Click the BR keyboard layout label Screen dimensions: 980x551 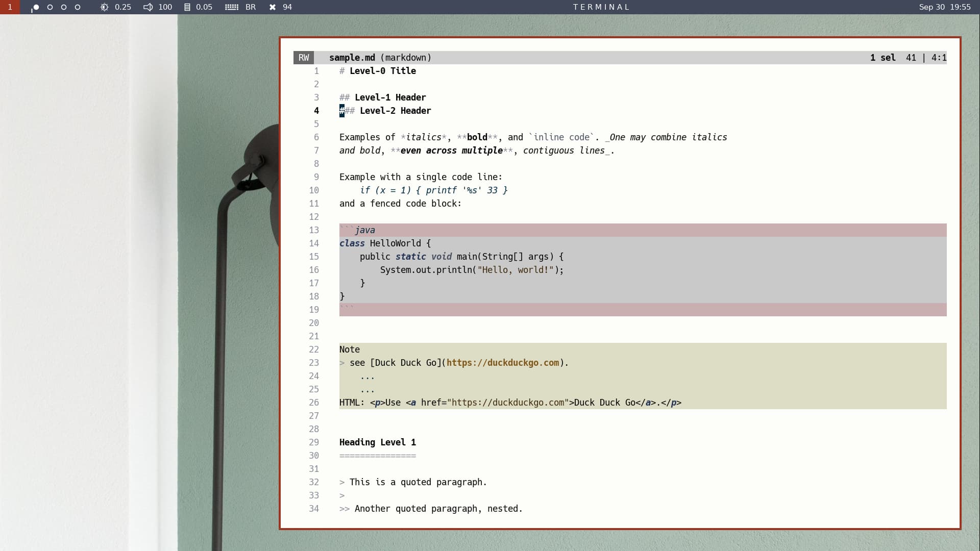click(251, 7)
